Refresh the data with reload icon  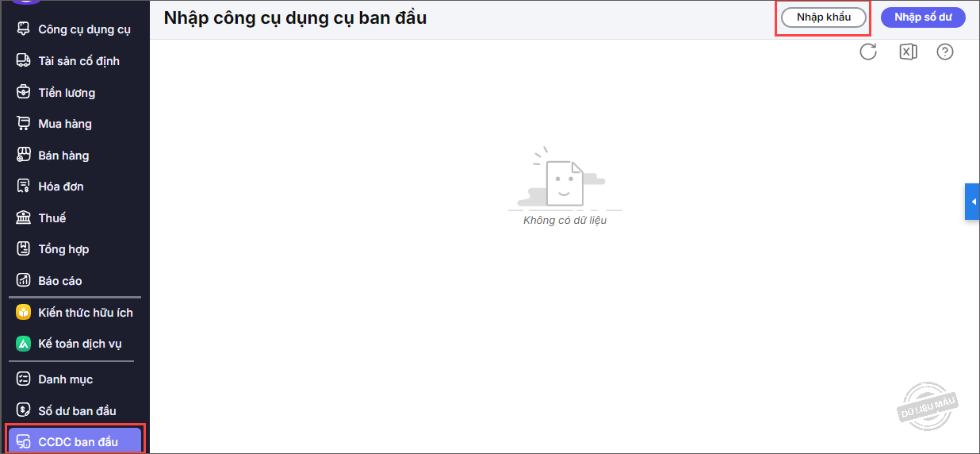868,52
